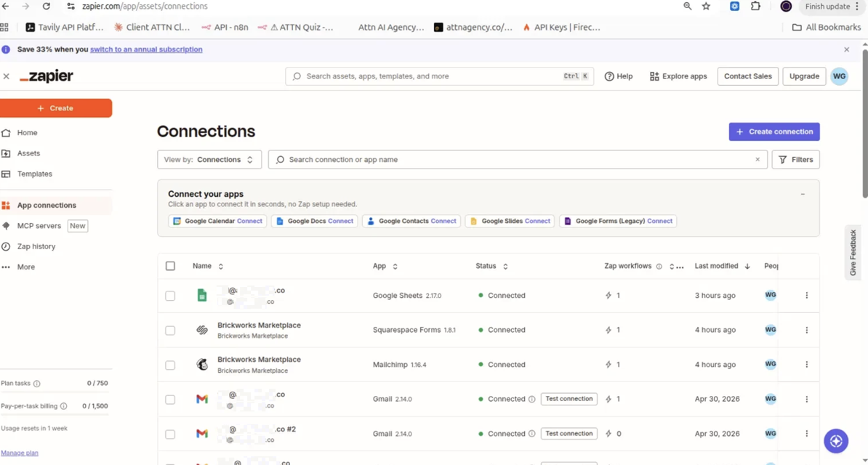
Task: Clear the connection search with the x icon
Action: pyautogui.click(x=758, y=159)
